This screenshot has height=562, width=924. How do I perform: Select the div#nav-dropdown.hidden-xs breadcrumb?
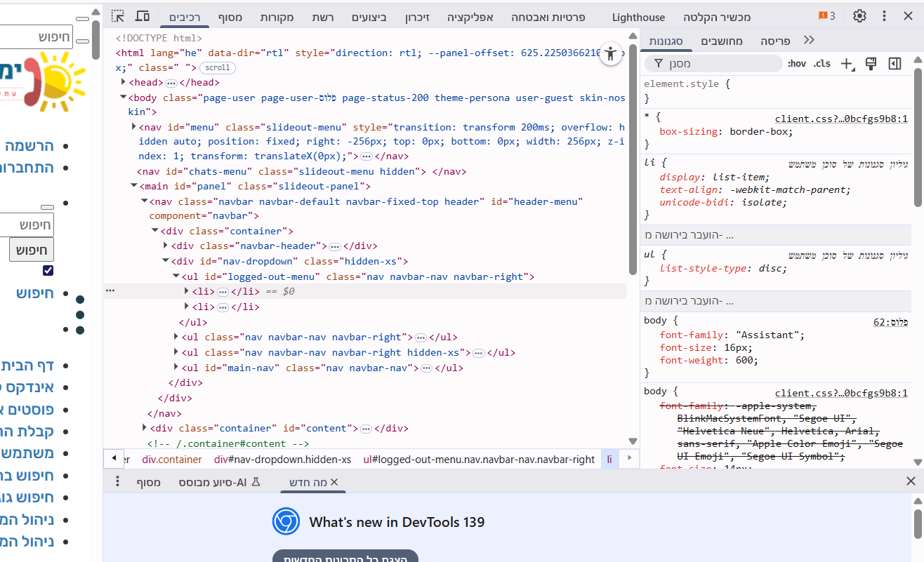pyautogui.click(x=283, y=460)
